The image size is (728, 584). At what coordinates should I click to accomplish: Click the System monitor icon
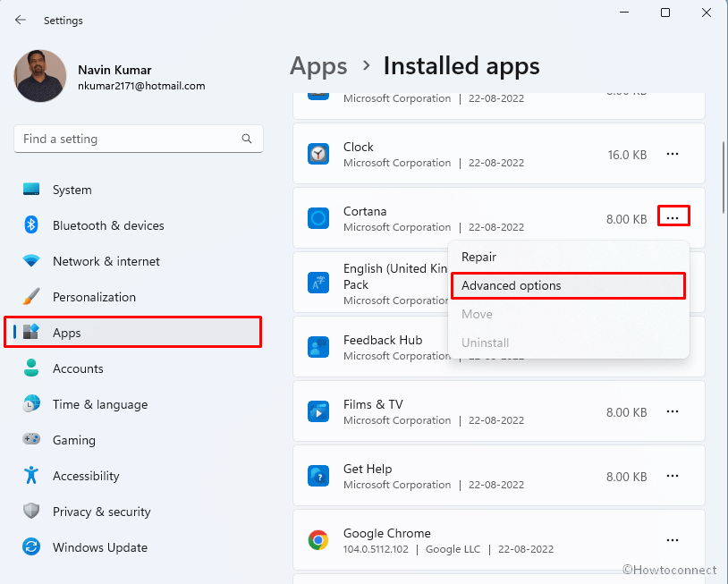pyautogui.click(x=31, y=190)
